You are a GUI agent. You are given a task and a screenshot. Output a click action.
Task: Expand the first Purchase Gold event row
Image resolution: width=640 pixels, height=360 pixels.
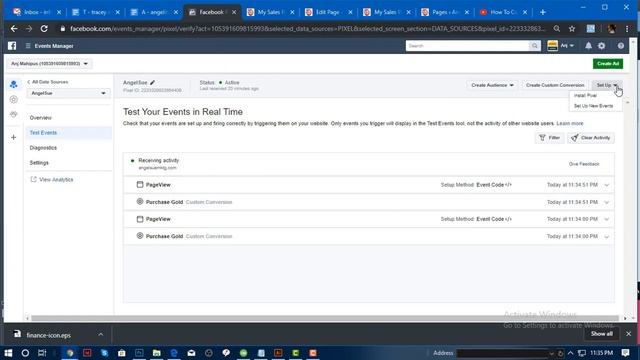[607, 202]
